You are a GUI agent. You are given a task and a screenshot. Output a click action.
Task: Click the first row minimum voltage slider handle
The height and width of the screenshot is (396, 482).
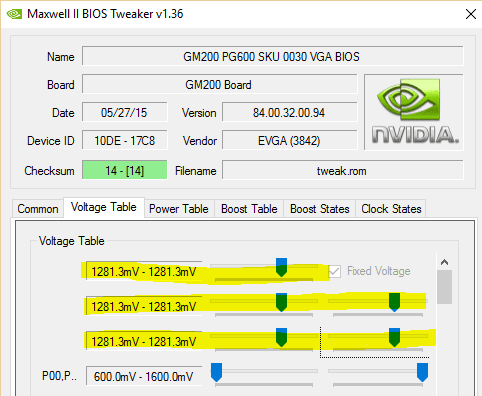point(282,267)
